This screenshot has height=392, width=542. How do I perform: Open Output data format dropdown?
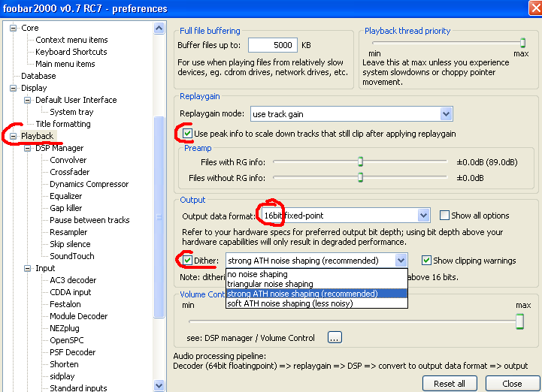pos(423,216)
